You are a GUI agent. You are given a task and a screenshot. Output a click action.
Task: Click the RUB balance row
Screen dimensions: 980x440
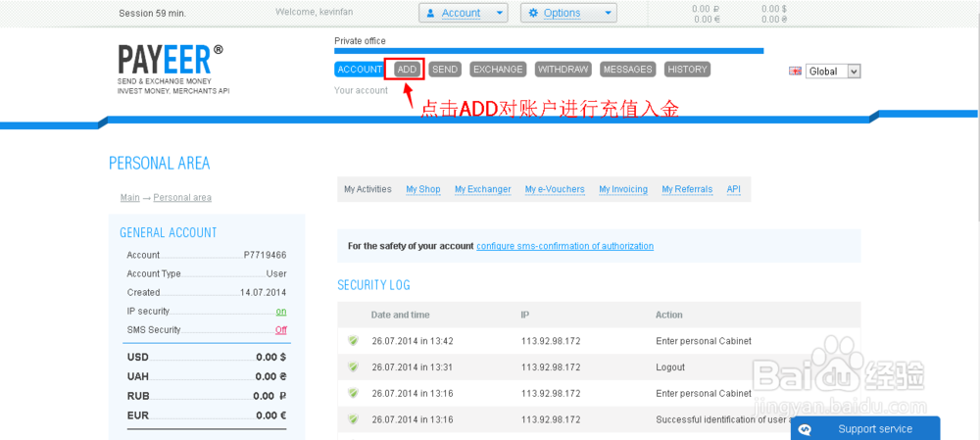coord(206,396)
